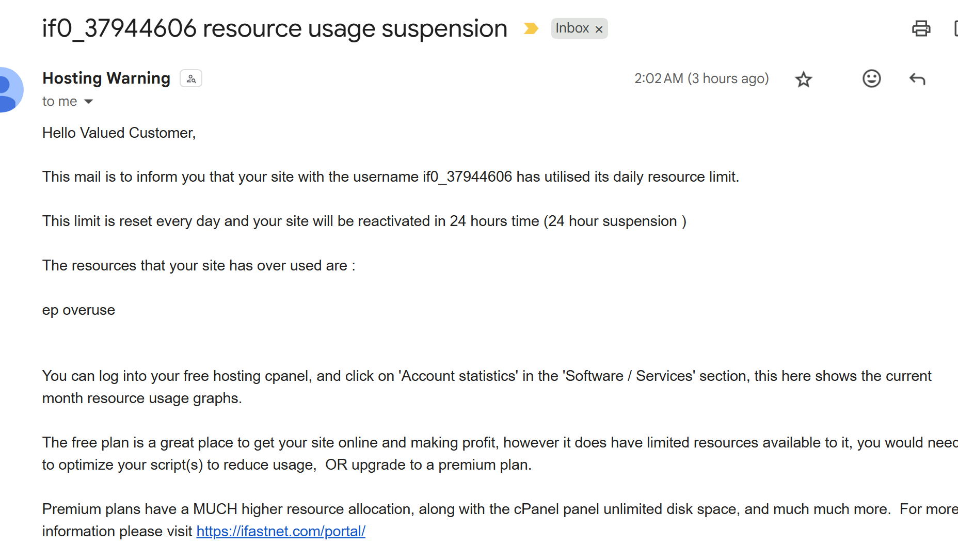This screenshot has height=560, width=958.
Task: Click the 'to me' recipient text
Action: (x=59, y=102)
